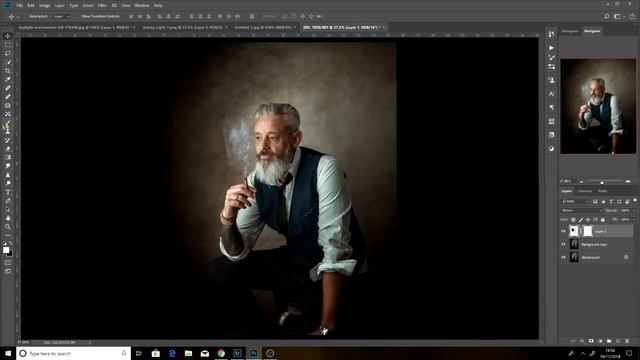Open Character panel icon in dock
This screenshot has height=360, width=640.
tap(551, 94)
